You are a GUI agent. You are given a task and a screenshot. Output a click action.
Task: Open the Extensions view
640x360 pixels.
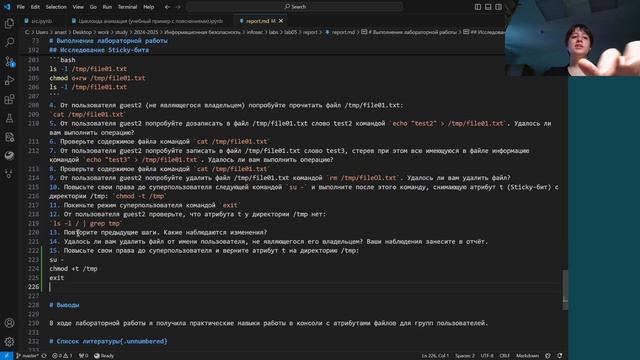click(9, 99)
